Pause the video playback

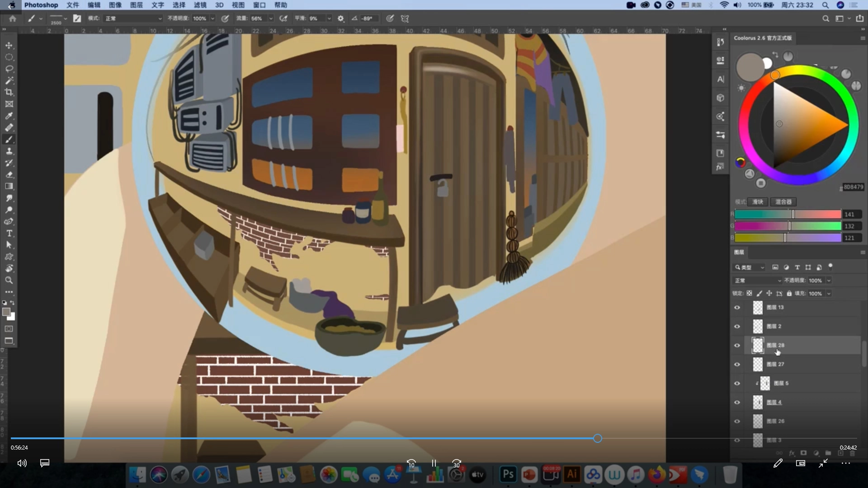(x=434, y=463)
